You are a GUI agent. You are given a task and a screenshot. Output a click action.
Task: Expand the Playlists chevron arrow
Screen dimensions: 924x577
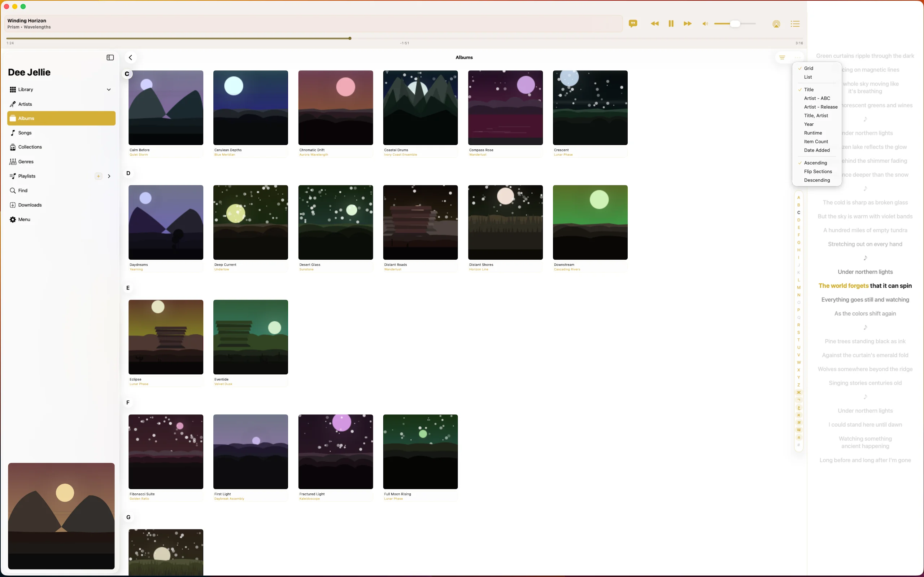[109, 176]
